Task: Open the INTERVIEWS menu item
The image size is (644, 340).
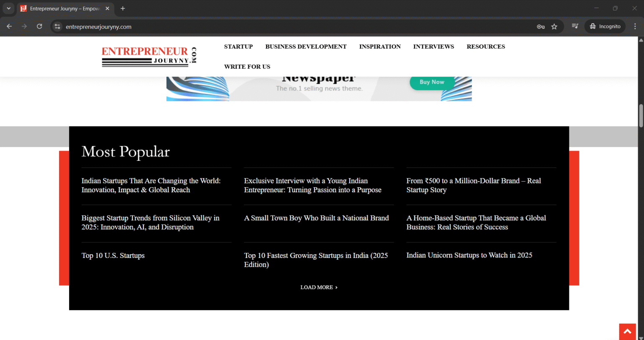Action: (434, 46)
